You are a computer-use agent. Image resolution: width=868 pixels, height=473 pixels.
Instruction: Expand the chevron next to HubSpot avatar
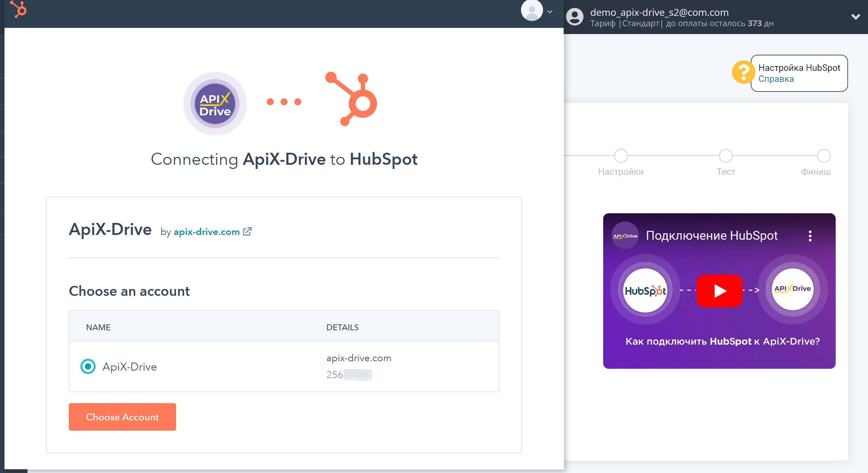[x=550, y=12]
